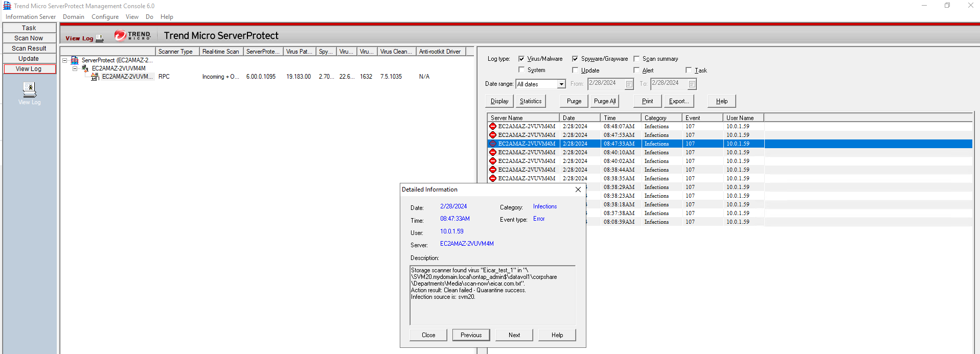Image resolution: width=980 pixels, height=354 pixels.
Task: Click the Purge All button
Action: (x=605, y=101)
